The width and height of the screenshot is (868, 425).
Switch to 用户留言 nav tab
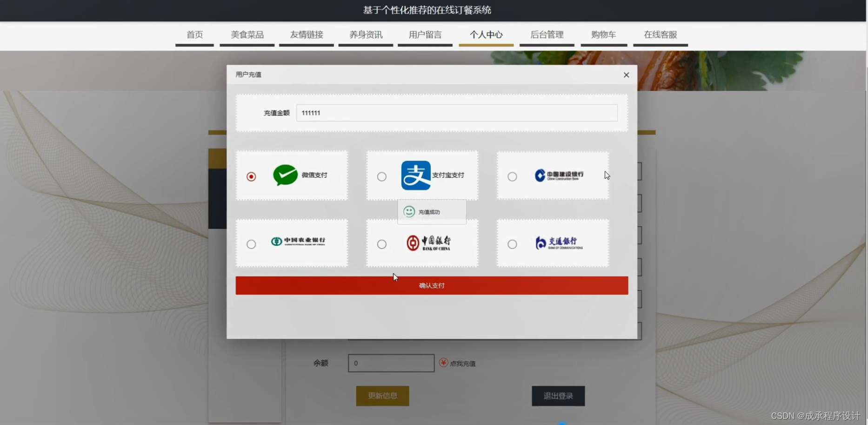[x=425, y=35]
